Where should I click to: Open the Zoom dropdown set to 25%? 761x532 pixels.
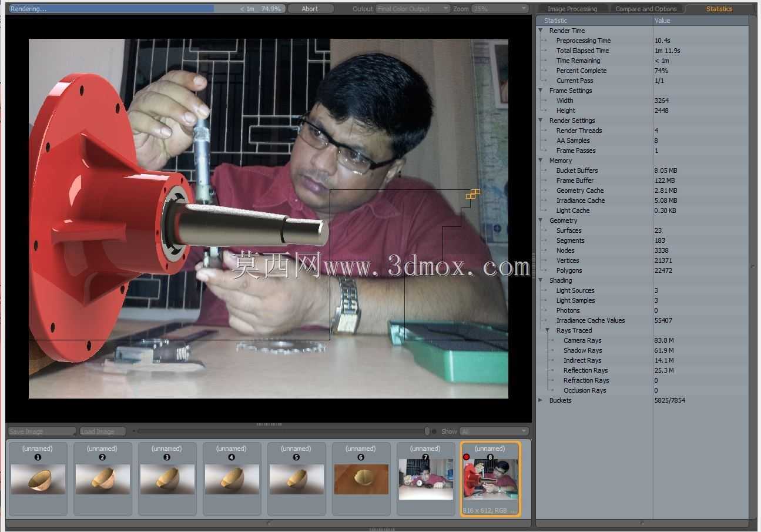tap(499, 9)
